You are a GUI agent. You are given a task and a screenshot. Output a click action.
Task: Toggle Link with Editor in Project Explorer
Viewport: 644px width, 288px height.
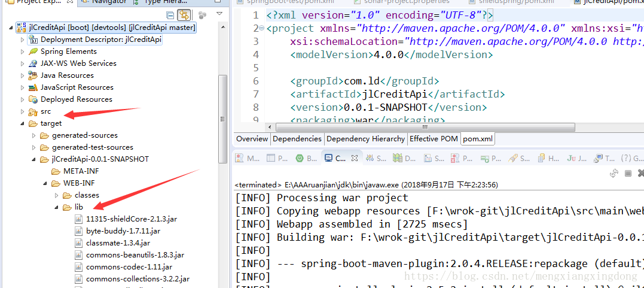pos(184,15)
